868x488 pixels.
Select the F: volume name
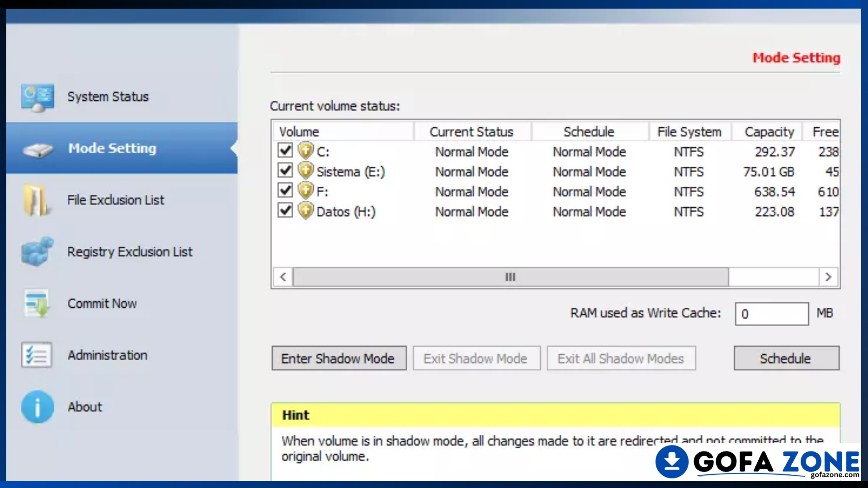coord(322,192)
